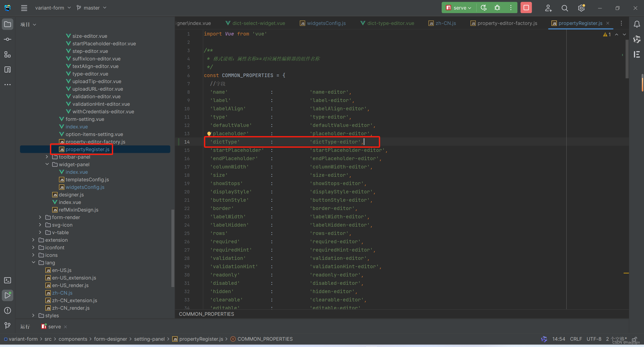
Task: Switch to the dict-type-editor.vue tab
Action: click(x=390, y=23)
